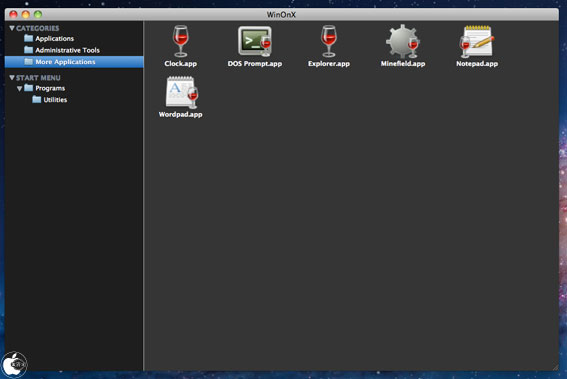This screenshot has width=567, height=379.
Task: Click the WinOnX window title
Action: (x=281, y=15)
